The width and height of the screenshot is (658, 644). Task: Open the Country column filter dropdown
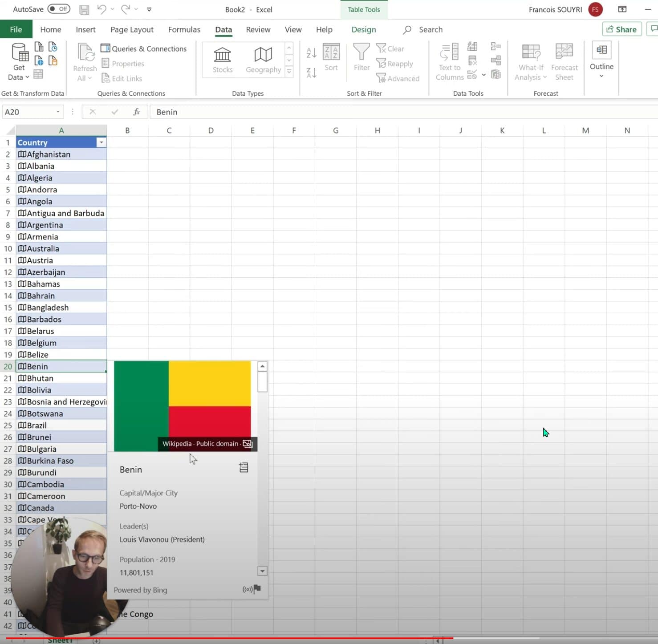click(x=102, y=142)
